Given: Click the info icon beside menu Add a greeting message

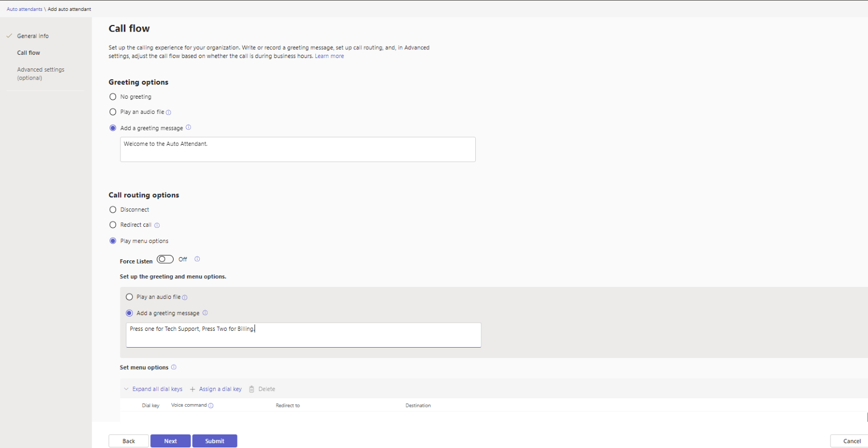Looking at the screenshot, I should point(205,313).
